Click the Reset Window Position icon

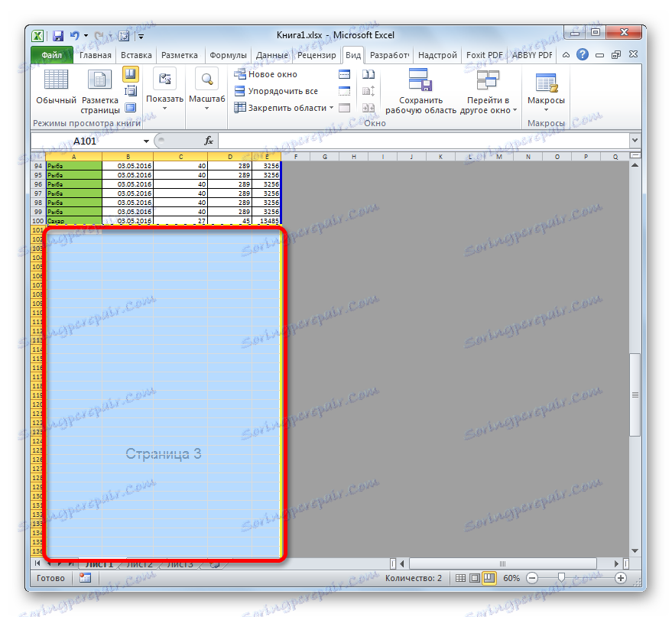tap(368, 108)
